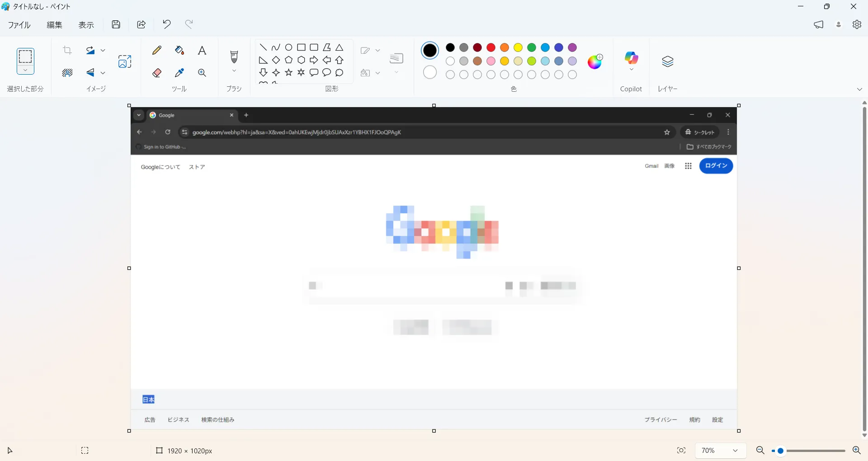The width and height of the screenshot is (868, 461).
Task: Click the Flip icon
Action: tap(90, 73)
